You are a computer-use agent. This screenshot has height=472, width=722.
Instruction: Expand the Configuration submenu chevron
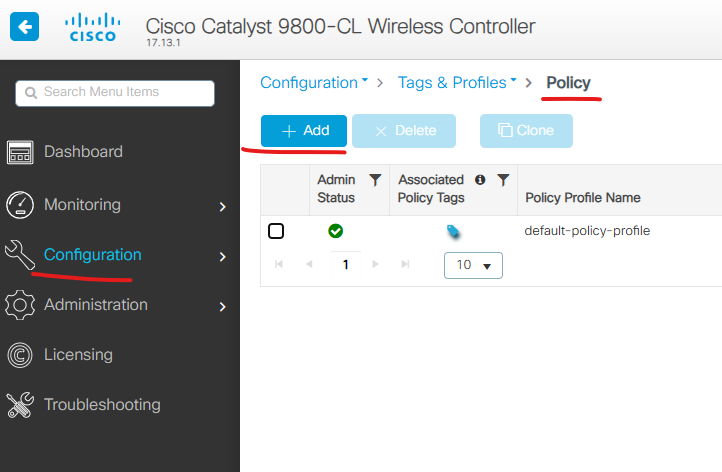(x=223, y=256)
